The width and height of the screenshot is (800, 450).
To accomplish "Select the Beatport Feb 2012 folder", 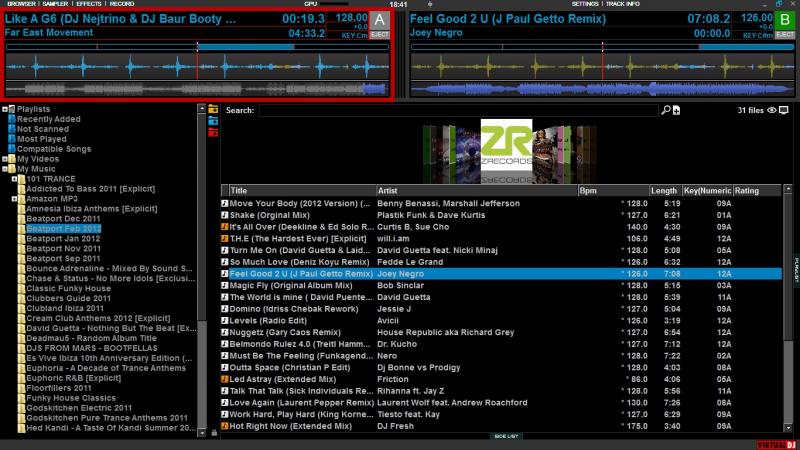I will (x=63, y=229).
